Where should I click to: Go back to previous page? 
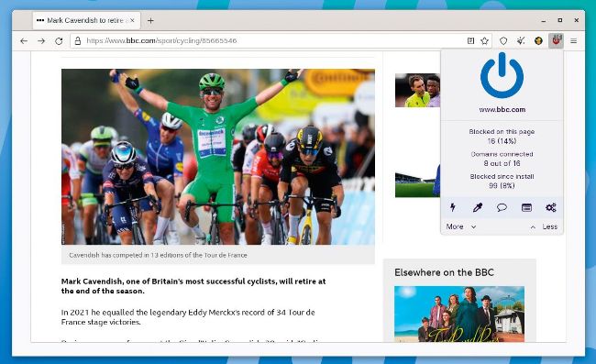click(24, 40)
